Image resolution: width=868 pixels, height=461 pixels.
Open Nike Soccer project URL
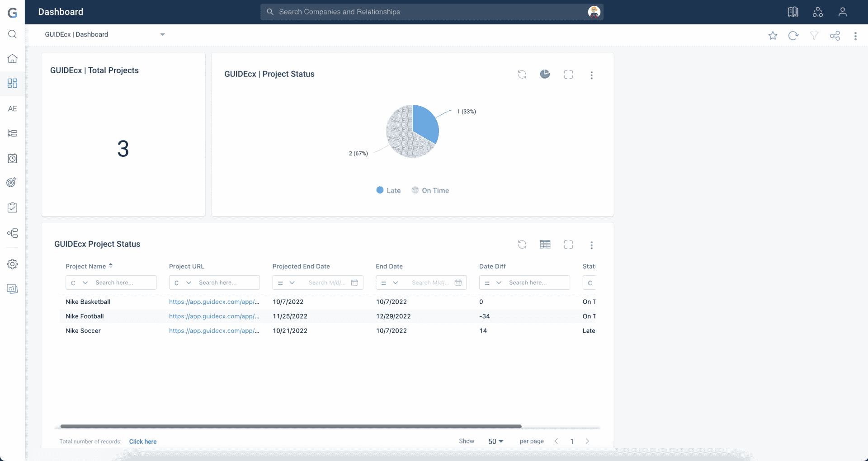click(214, 331)
